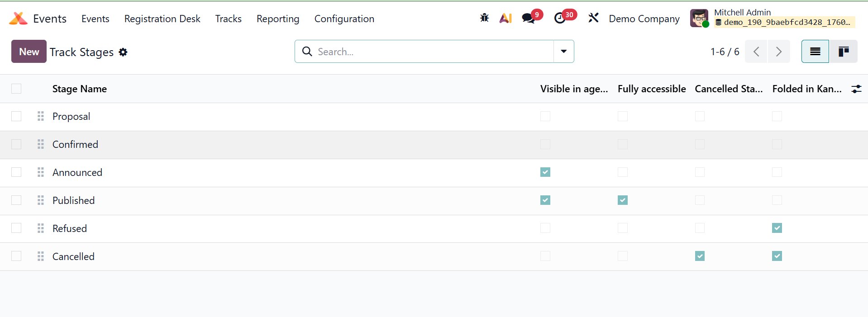Open the debug bug icon menu
868x317 pixels.
pos(484,18)
